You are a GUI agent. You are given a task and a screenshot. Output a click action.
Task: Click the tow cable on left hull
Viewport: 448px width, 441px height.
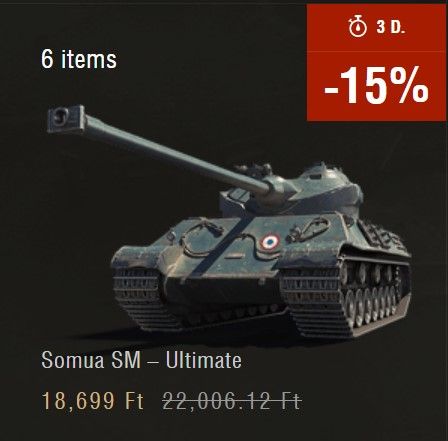[x=202, y=238]
